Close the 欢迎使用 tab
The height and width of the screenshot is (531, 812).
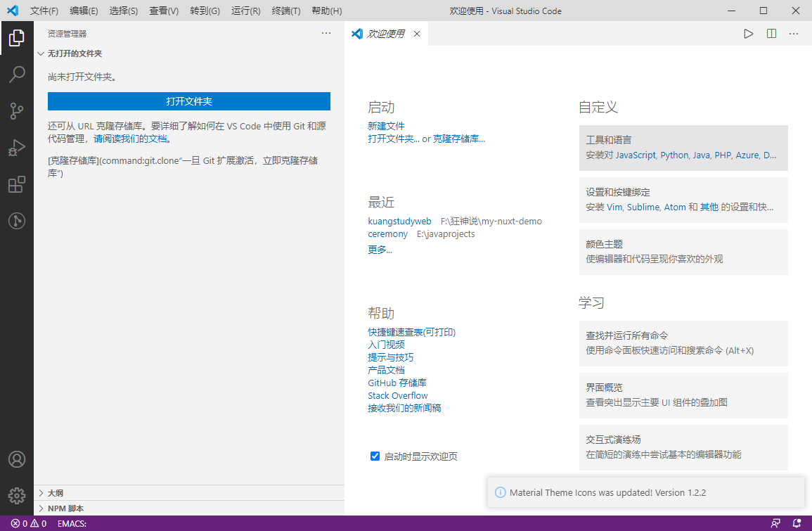click(417, 34)
